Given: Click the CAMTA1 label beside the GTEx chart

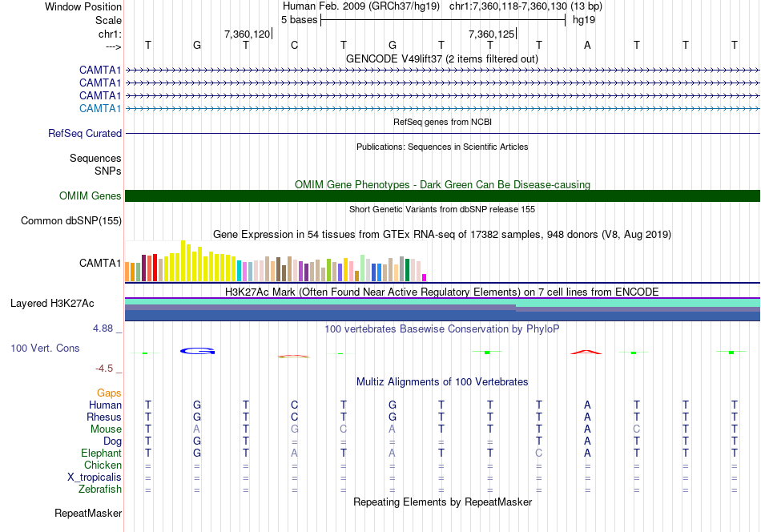Looking at the screenshot, I should (x=100, y=263).
